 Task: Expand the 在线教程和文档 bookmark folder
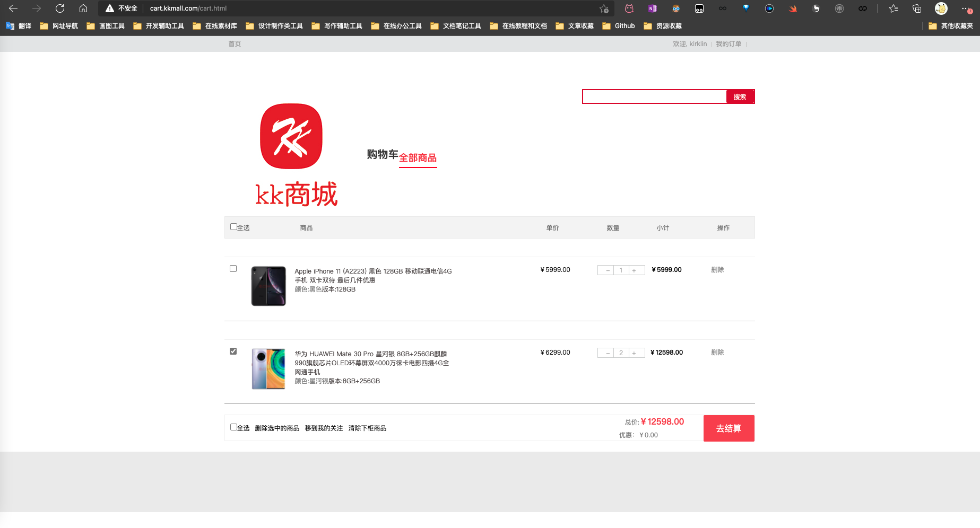pos(518,26)
